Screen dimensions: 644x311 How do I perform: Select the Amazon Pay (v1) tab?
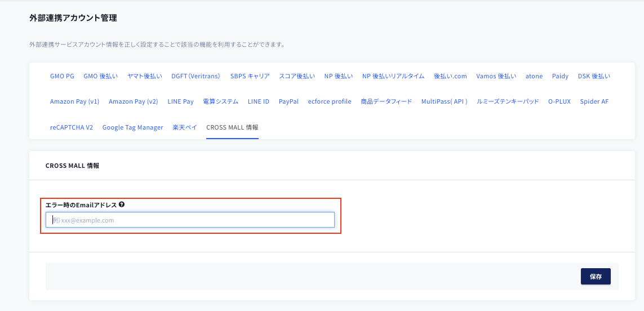coord(75,101)
